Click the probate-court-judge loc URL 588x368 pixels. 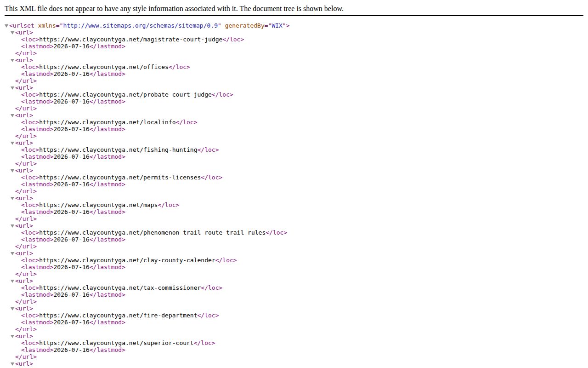125,95
